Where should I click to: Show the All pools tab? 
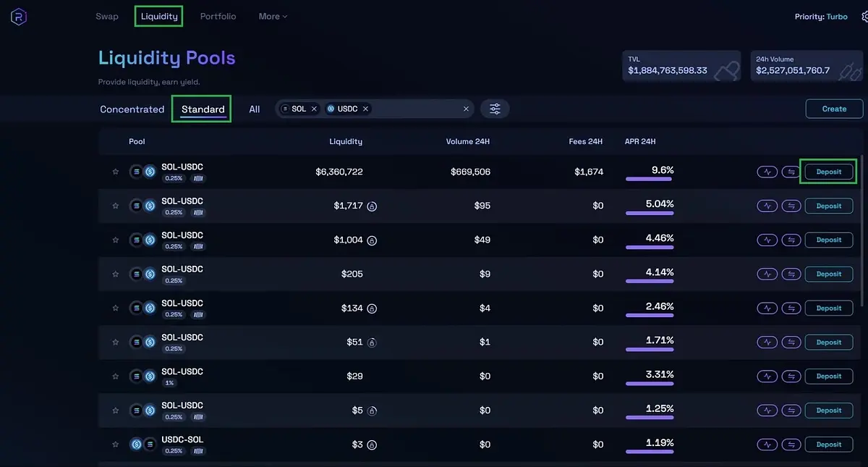(255, 109)
